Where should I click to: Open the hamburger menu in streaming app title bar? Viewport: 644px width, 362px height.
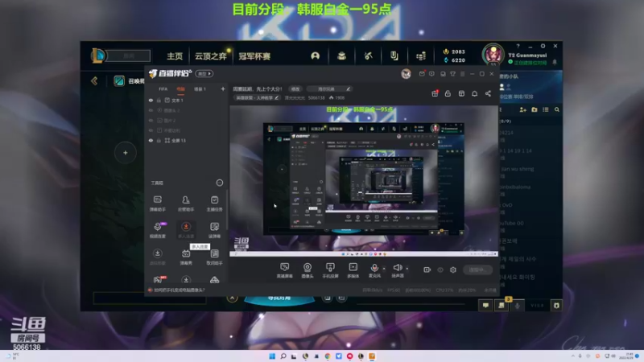tap(462, 74)
